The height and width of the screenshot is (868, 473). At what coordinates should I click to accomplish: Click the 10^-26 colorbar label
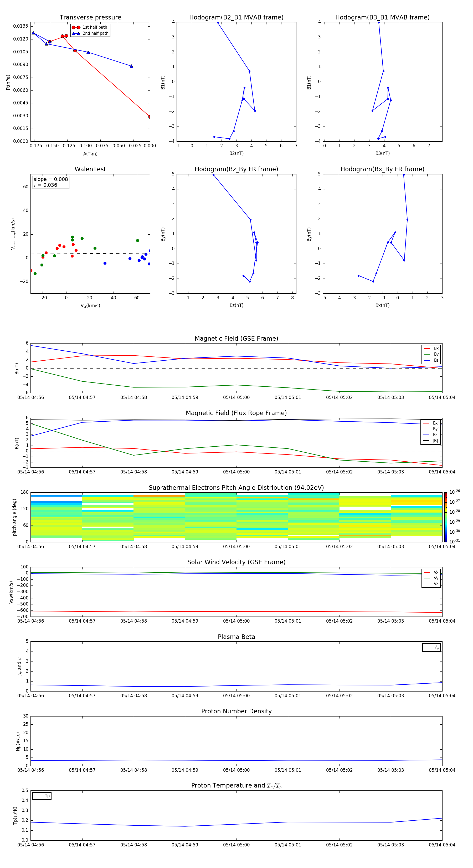click(x=455, y=492)
